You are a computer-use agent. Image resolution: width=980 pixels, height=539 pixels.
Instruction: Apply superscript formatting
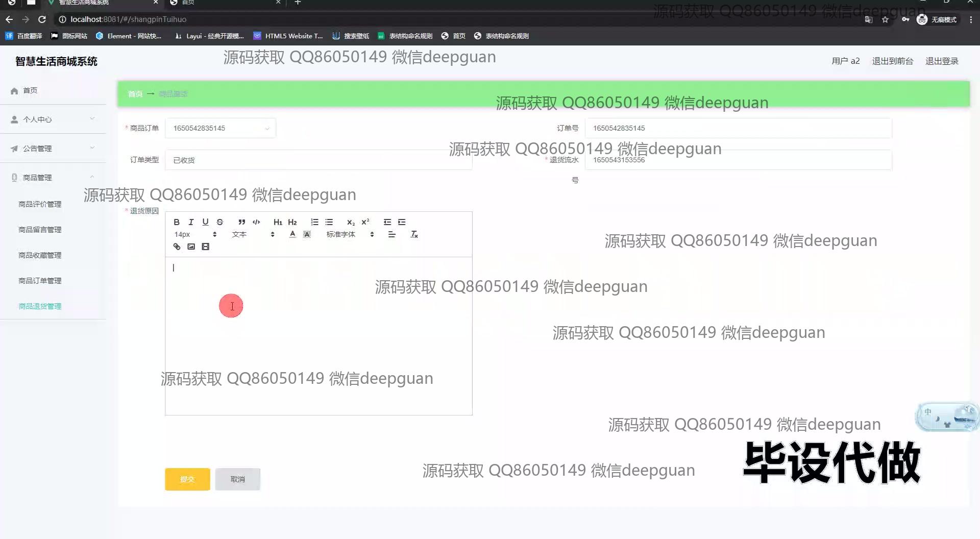365,222
